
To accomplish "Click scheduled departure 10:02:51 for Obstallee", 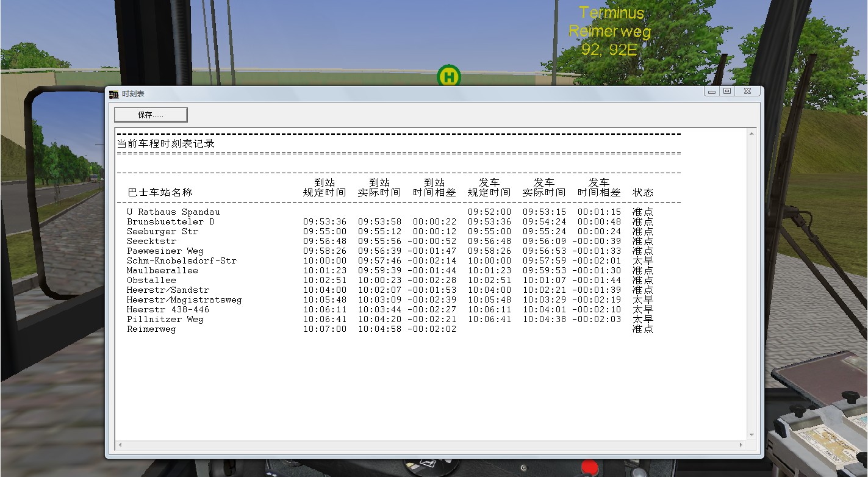I will pyautogui.click(x=489, y=280).
